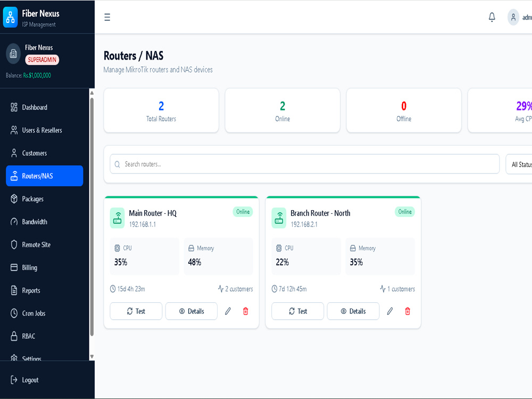
Task: Open the Billing menu item
Action: click(45, 268)
